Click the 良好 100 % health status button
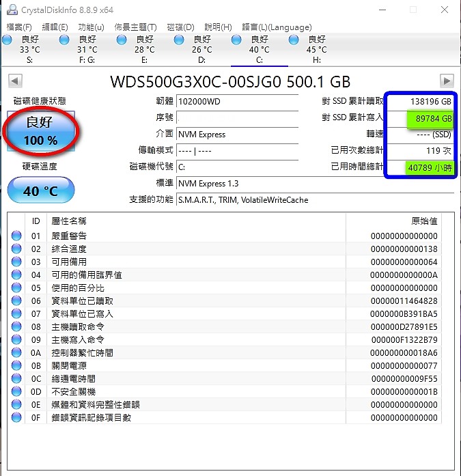Screen dimensions: 461x476 pos(41,131)
